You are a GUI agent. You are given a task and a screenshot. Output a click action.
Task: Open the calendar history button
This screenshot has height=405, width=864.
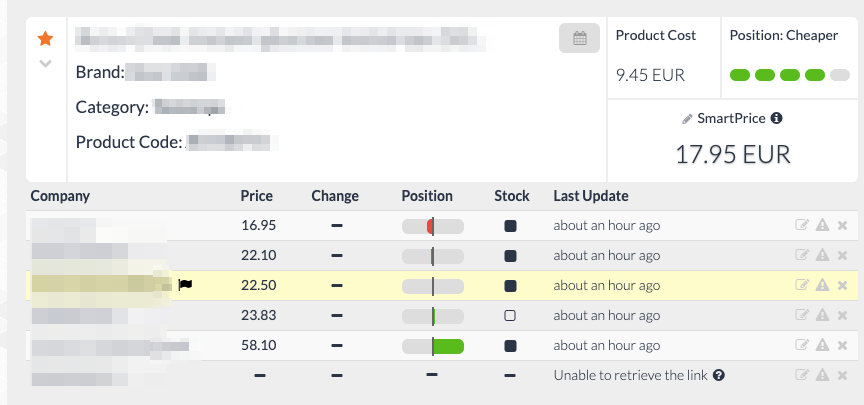579,38
